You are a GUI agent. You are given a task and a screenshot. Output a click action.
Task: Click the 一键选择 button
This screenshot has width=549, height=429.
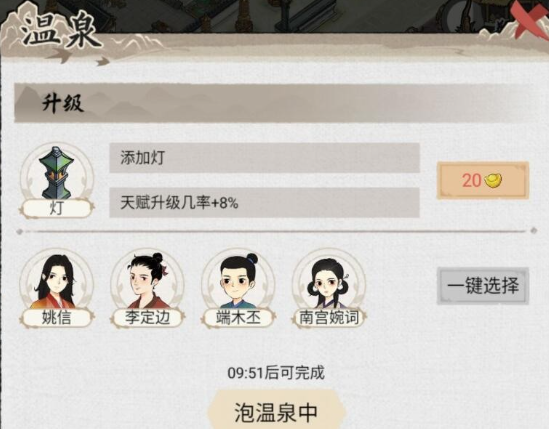(x=483, y=286)
